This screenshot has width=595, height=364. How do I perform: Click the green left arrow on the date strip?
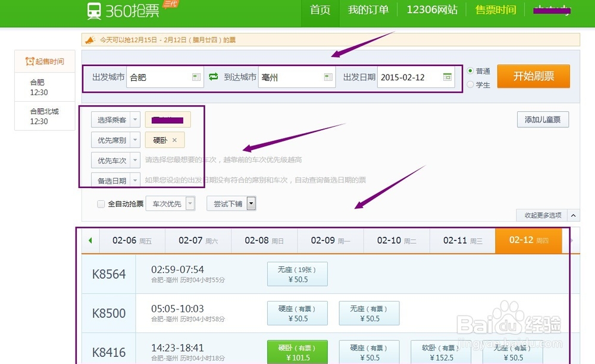[89, 240]
